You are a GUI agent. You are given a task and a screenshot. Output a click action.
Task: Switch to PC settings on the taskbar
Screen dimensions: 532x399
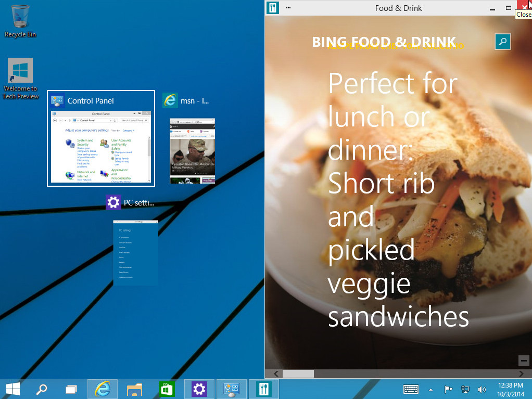click(x=199, y=389)
